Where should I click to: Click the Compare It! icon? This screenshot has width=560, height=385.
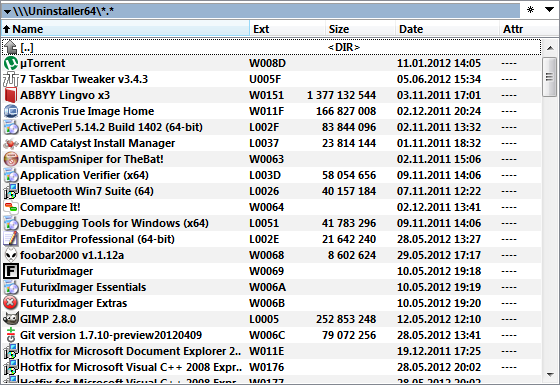click(11, 207)
